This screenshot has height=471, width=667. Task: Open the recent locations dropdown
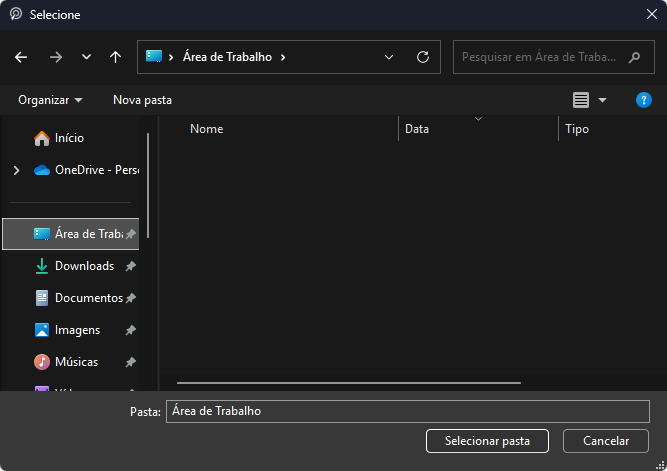point(86,57)
